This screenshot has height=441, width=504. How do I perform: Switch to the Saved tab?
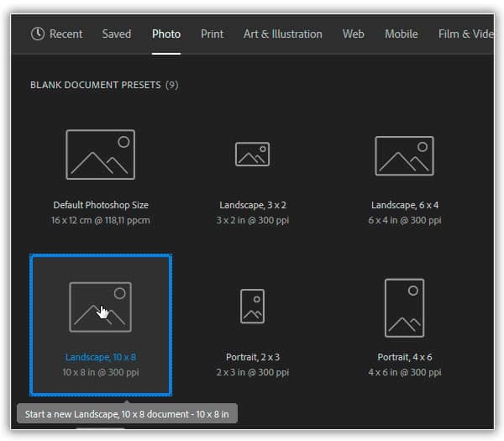tap(117, 34)
